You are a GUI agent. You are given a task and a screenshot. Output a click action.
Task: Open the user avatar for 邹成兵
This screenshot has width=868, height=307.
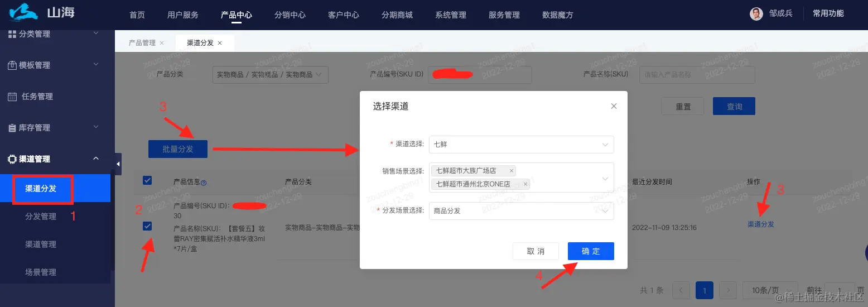click(x=756, y=14)
